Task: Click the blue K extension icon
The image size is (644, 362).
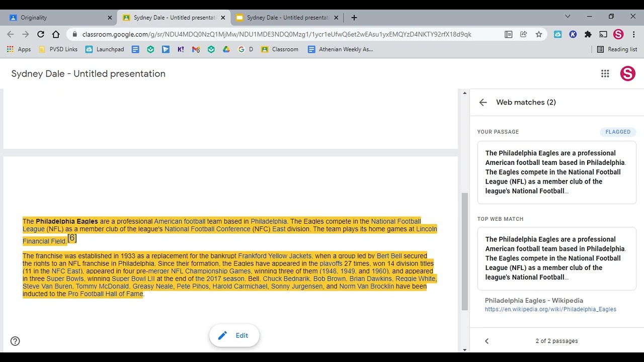Action: click(573, 34)
